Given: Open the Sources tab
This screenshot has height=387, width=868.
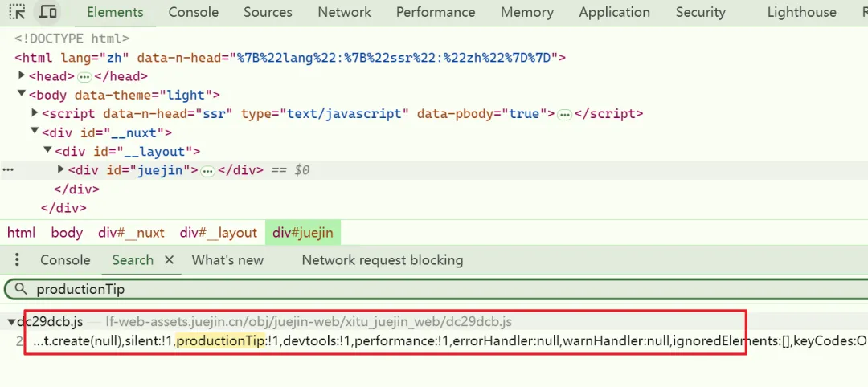Looking at the screenshot, I should [x=268, y=12].
